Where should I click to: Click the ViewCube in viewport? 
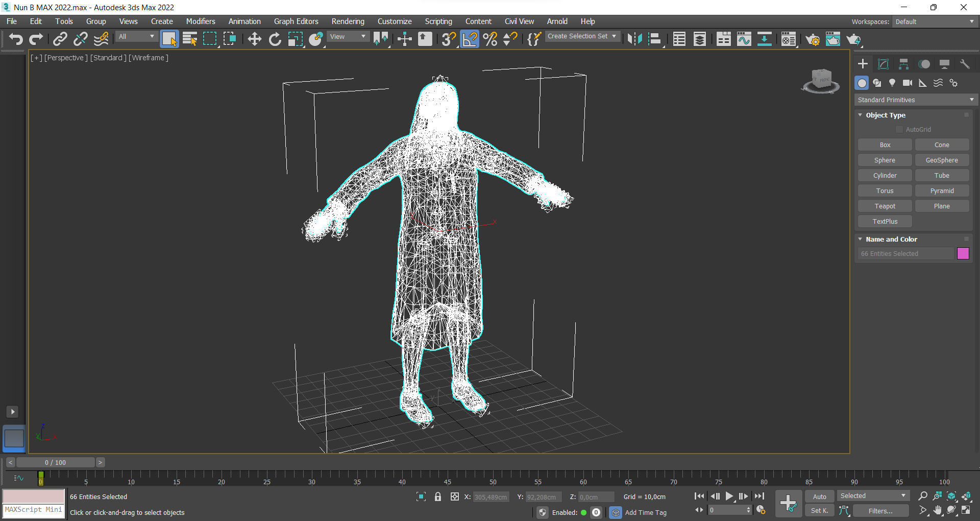(821, 81)
